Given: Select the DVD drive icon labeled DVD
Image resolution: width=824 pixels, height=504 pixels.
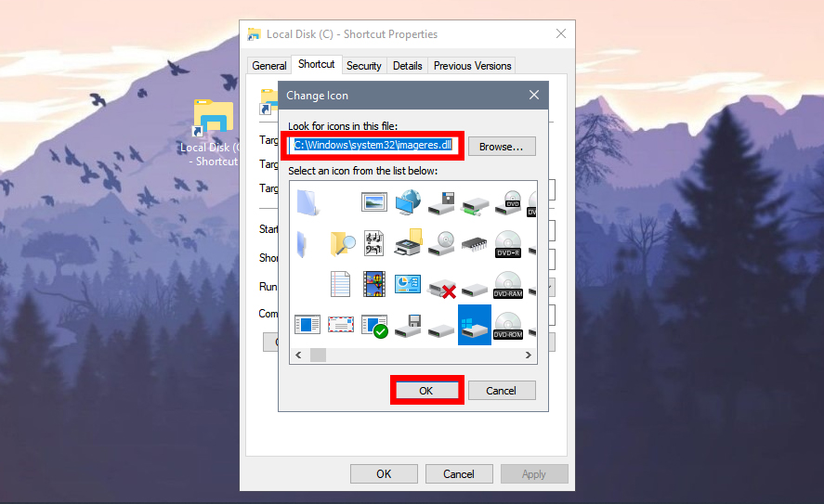Looking at the screenshot, I should (x=509, y=203).
